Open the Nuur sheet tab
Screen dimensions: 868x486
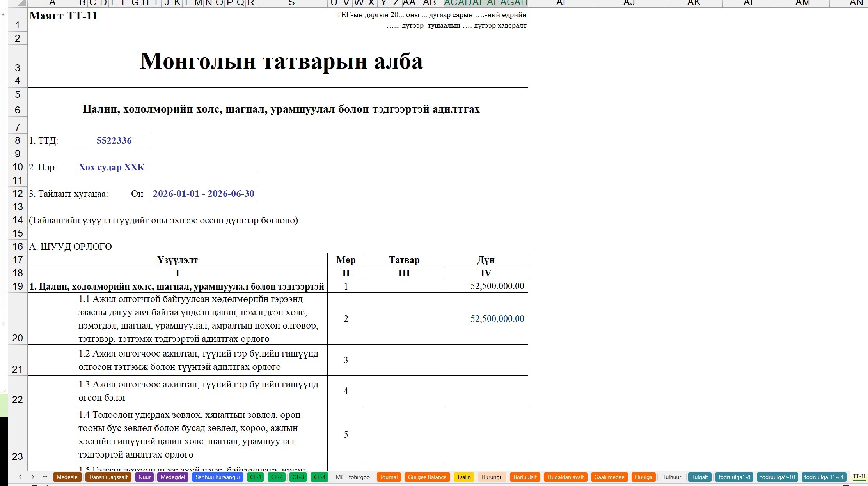144,477
